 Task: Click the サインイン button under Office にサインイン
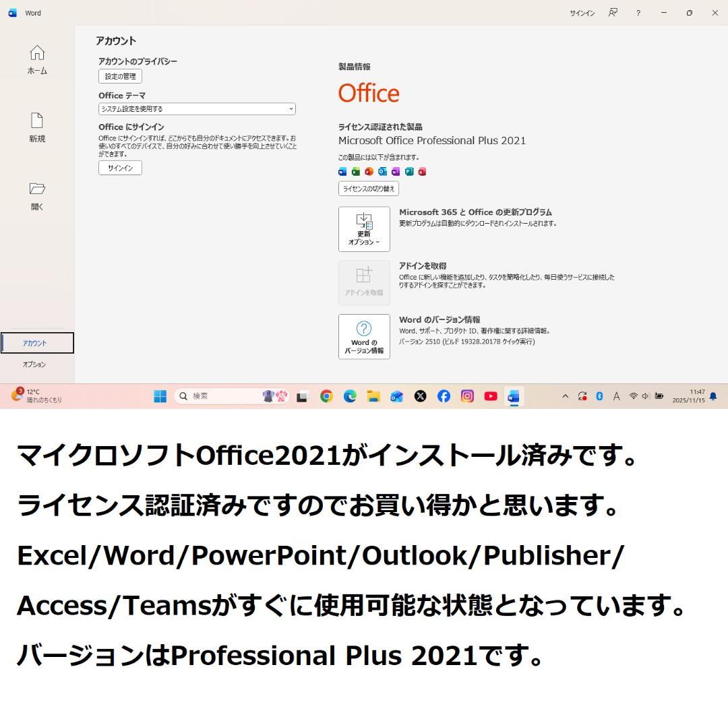(x=120, y=168)
